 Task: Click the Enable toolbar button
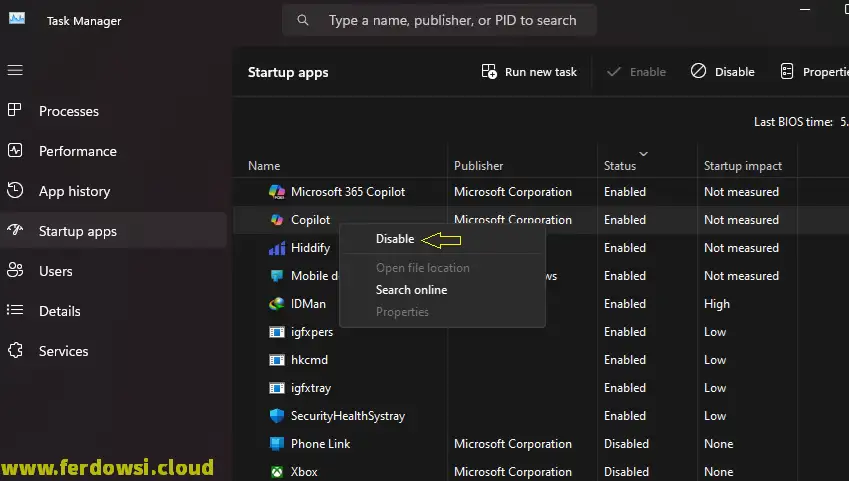point(636,72)
